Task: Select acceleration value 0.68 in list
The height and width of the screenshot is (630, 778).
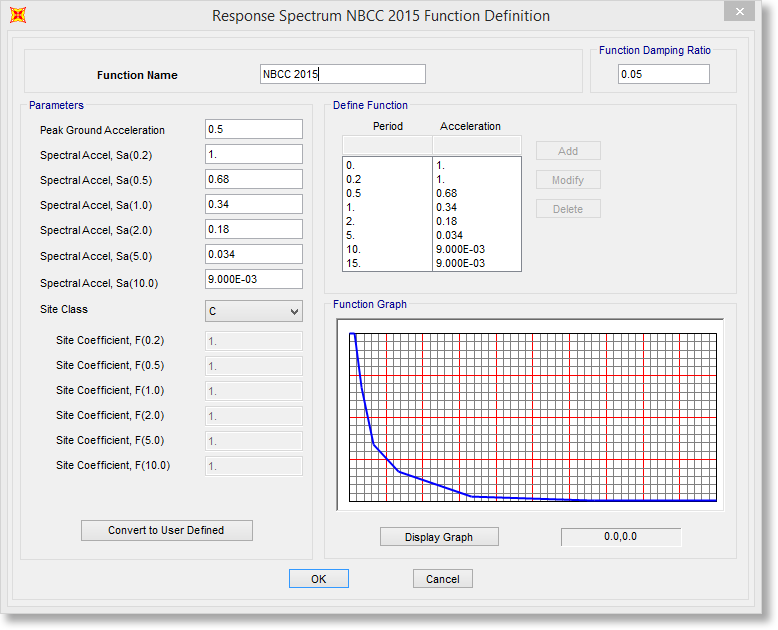Action: coord(447,193)
